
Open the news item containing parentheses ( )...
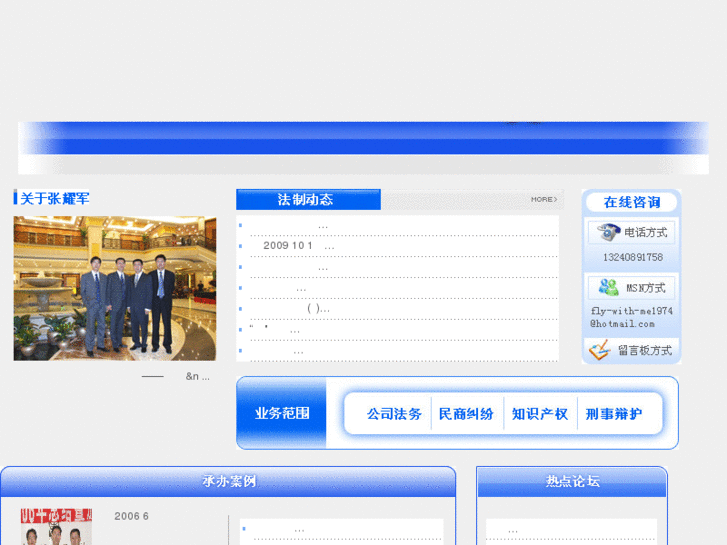click(x=319, y=308)
